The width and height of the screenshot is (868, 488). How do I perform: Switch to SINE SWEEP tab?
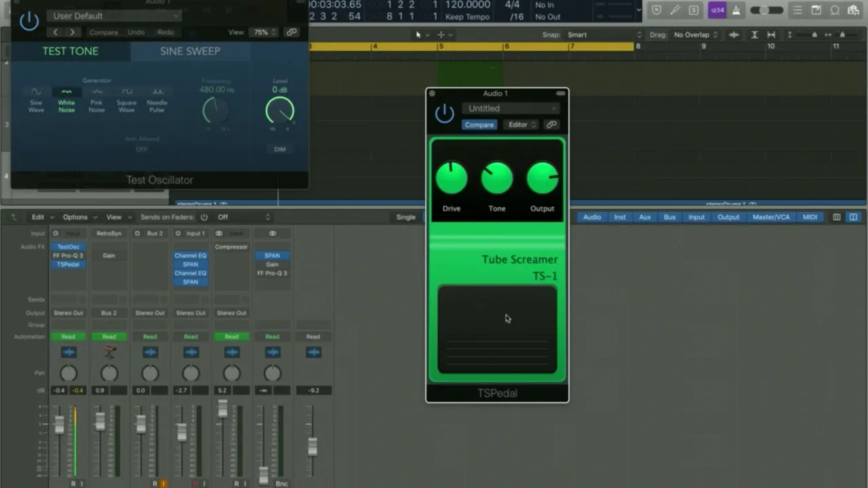(x=190, y=51)
